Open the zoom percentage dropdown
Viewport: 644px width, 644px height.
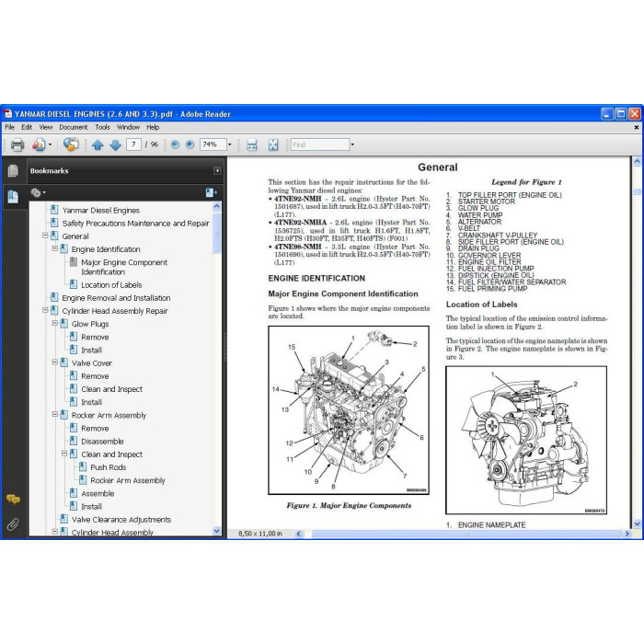[x=230, y=144]
